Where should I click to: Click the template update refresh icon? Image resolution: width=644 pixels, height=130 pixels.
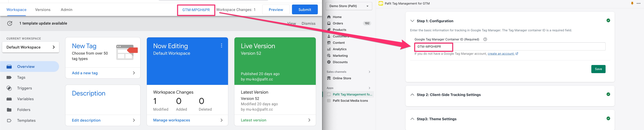tap(10, 23)
